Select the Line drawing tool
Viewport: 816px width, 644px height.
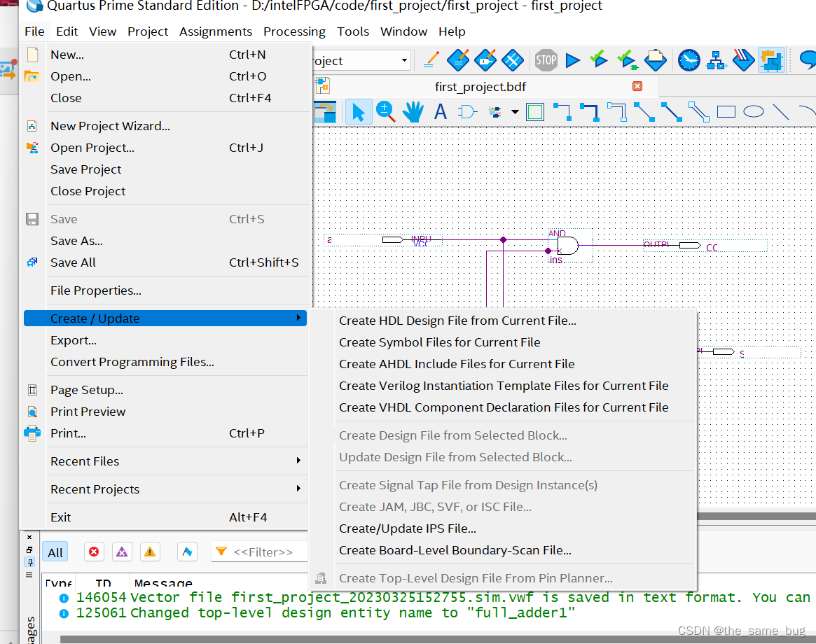tap(780, 112)
